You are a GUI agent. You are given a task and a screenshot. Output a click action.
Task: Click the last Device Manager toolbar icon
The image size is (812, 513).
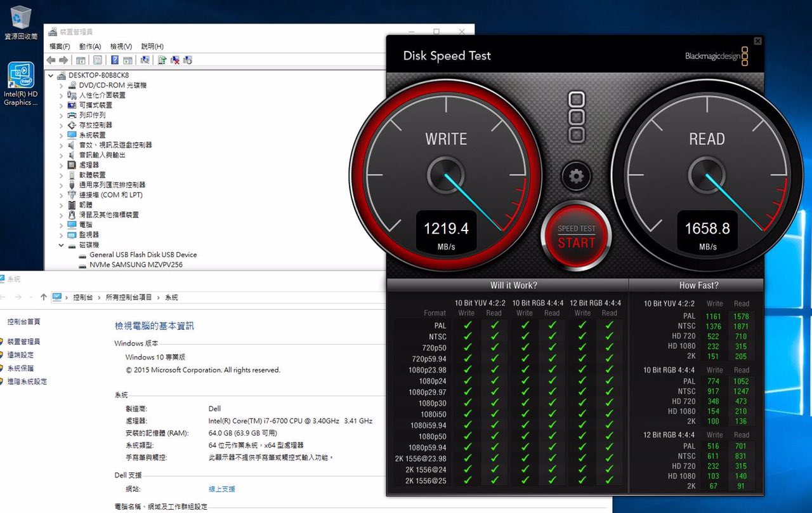tap(188, 60)
